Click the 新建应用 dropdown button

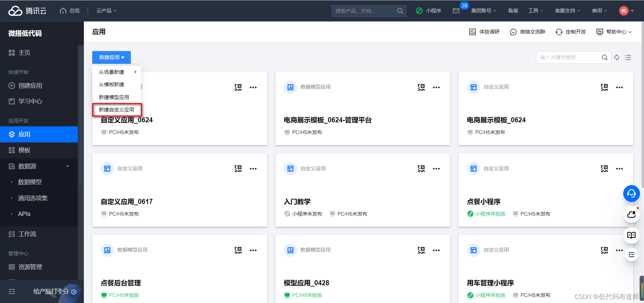[111, 57]
